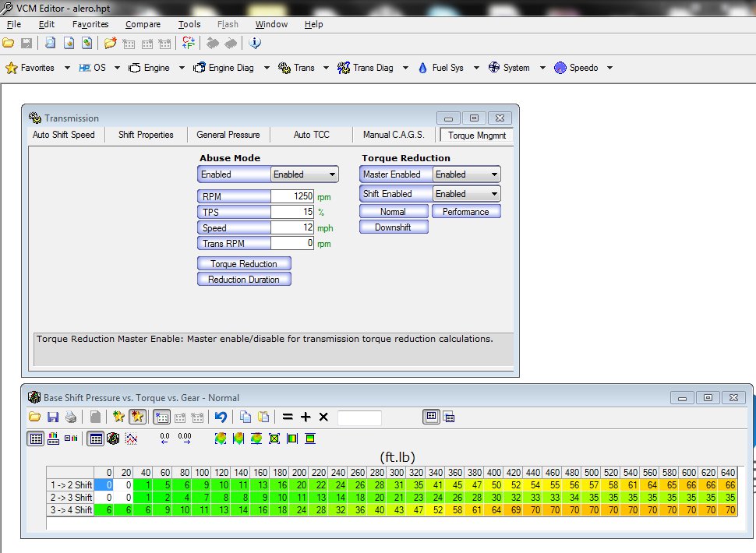The height and width of the screenshot is (553, 756).
Task: Click the decrease decimal places icon
Action: coord(164,439)
